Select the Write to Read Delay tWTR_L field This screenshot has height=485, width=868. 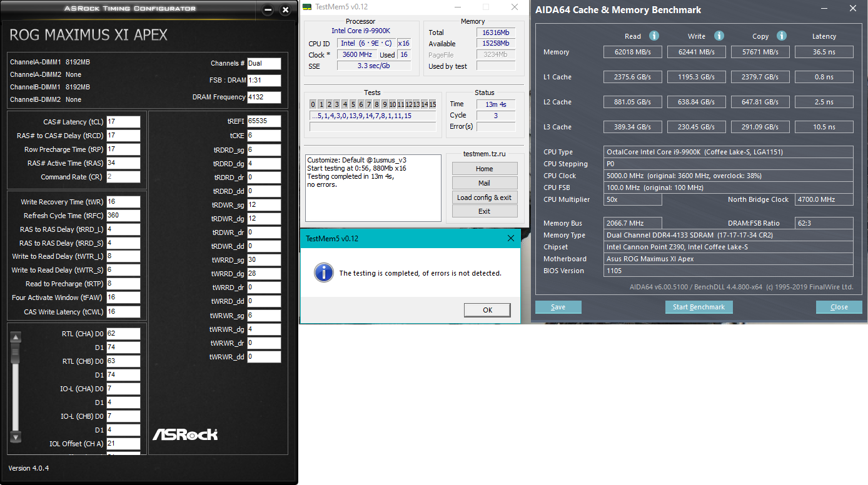click(x=123, y=256)
